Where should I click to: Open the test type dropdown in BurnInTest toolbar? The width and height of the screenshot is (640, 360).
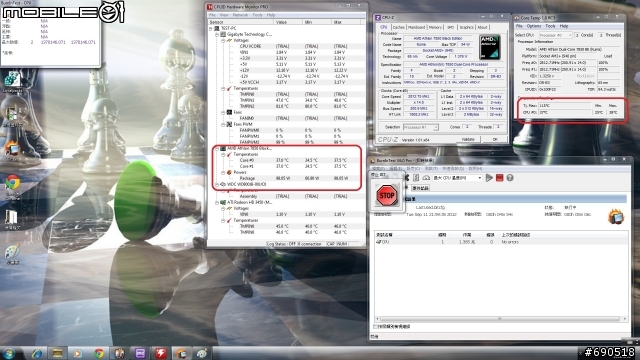(x=458, y=178)
